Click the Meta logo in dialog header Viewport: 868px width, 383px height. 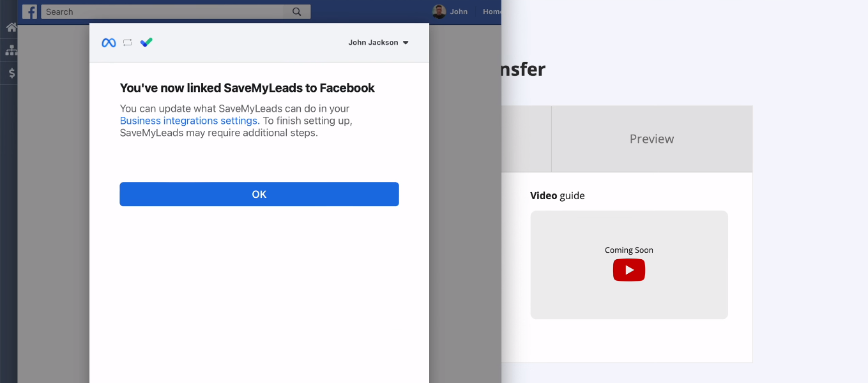coord(109,43)
